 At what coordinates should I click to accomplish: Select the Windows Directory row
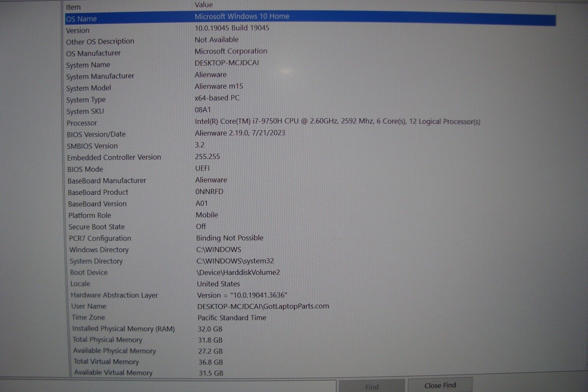coord(310,249)
